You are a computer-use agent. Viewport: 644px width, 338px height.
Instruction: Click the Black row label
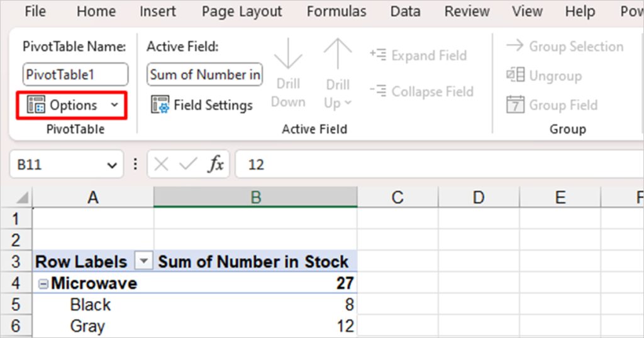coord(91,304)
